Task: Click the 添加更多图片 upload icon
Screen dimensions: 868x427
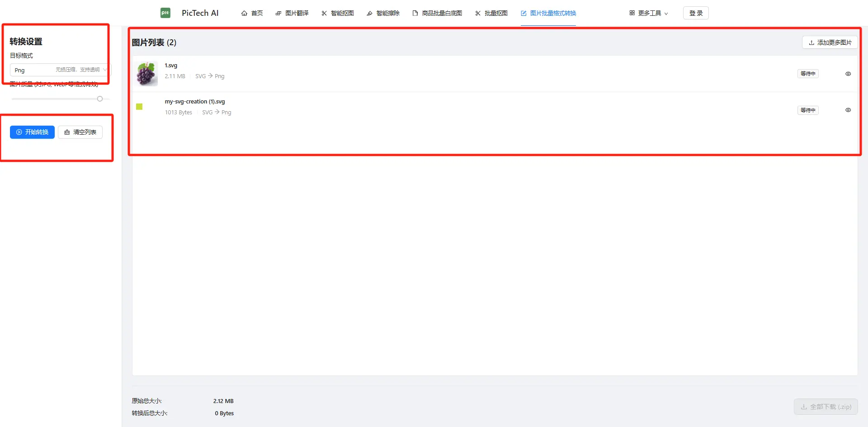Action: [x=811, y=42]
